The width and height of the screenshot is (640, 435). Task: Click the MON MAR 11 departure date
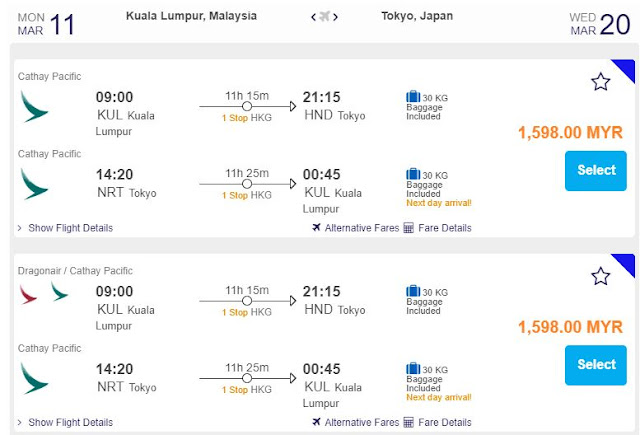[x=47, y=23]
